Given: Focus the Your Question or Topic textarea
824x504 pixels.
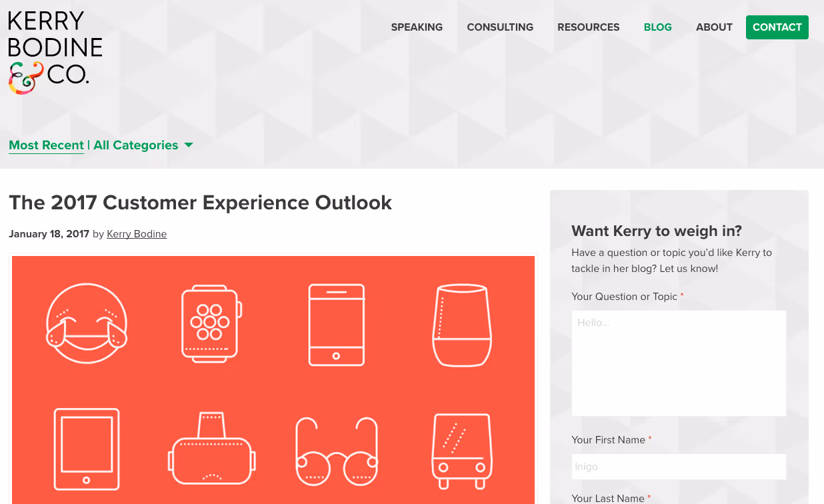Looking at the screenshot, I should point(679,363).
